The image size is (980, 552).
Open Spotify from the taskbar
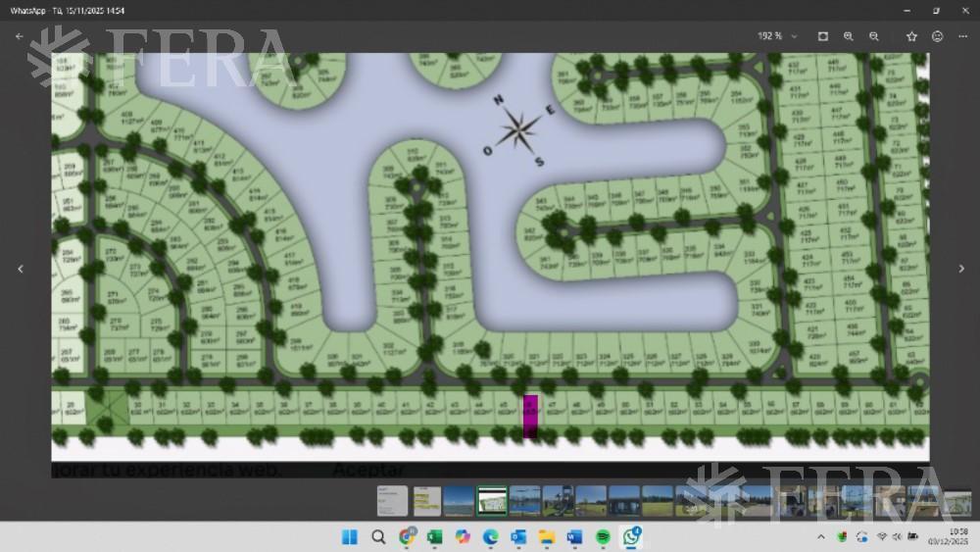pos(603,537)
